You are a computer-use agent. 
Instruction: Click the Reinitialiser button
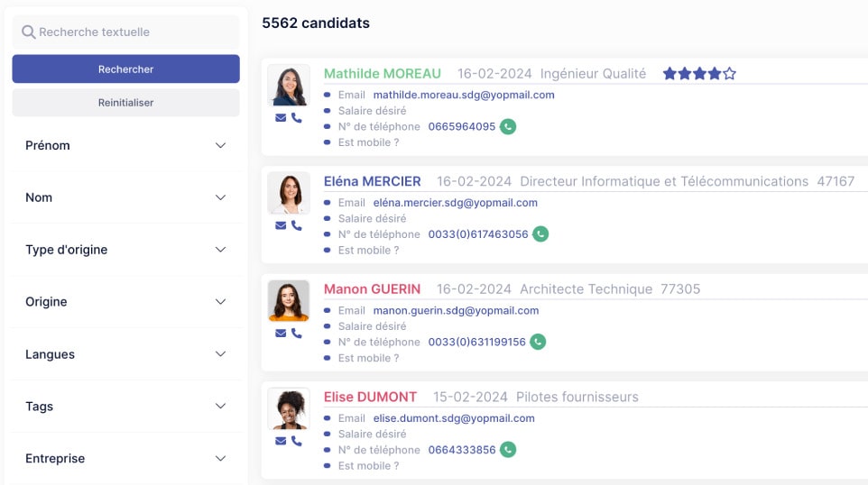[125, 103]
